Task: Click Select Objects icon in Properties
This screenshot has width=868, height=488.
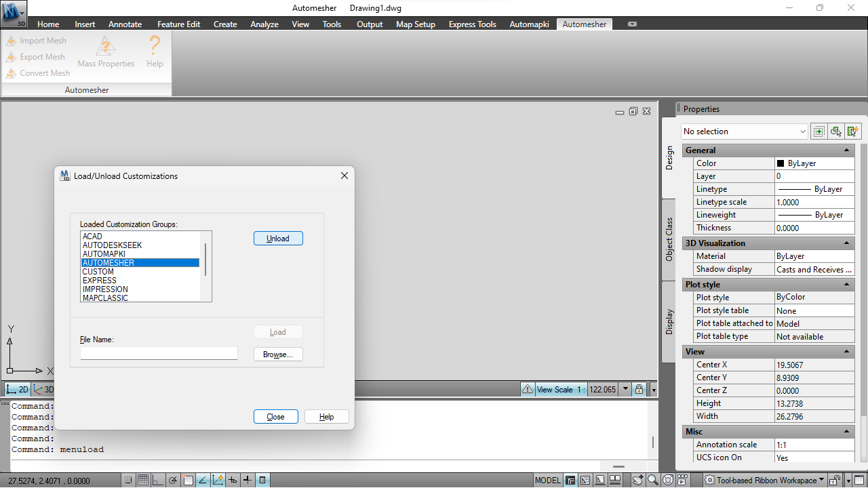Action: pyautogui.click(x=836, y=131)
